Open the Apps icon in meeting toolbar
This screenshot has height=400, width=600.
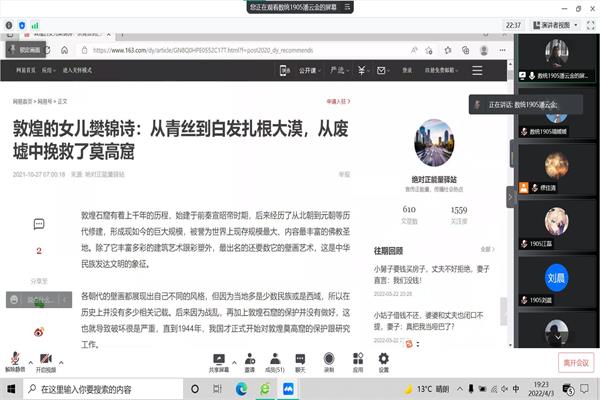(356, 357)
